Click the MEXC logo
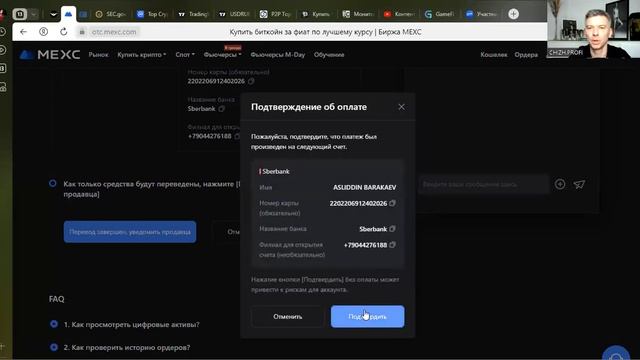 [x=49, y=55]
